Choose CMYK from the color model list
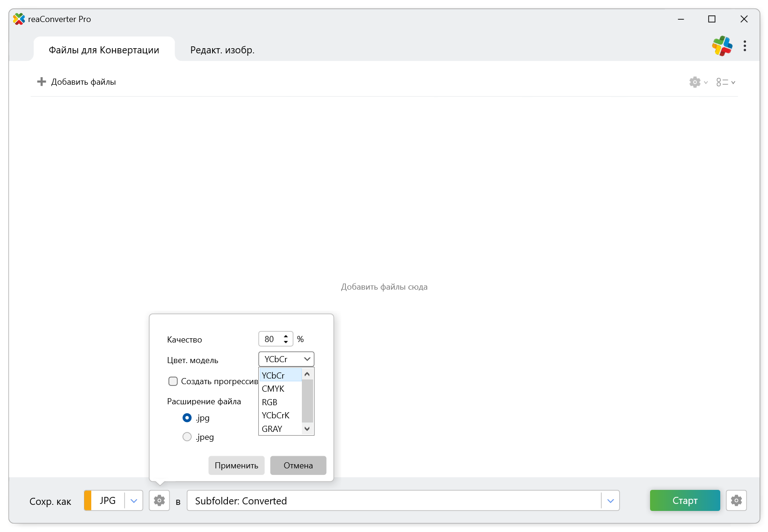 [273, 389]
